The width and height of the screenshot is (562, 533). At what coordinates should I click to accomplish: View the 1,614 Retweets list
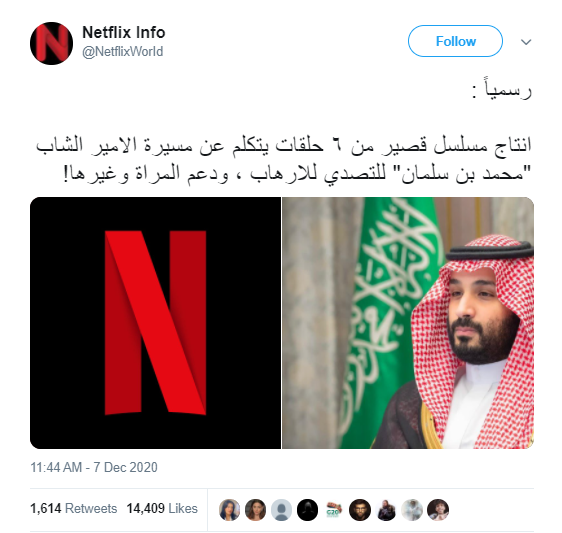[x=73, y=508]
